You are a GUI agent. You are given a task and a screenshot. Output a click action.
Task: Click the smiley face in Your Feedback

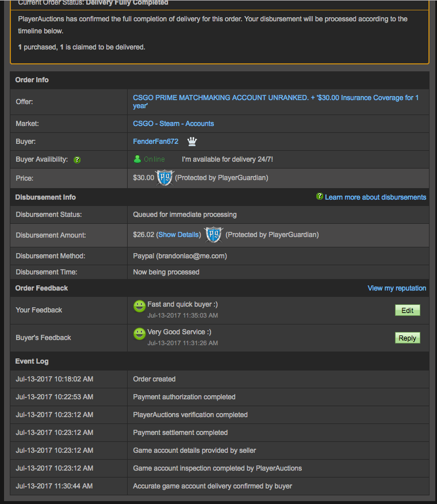(140, 306)
